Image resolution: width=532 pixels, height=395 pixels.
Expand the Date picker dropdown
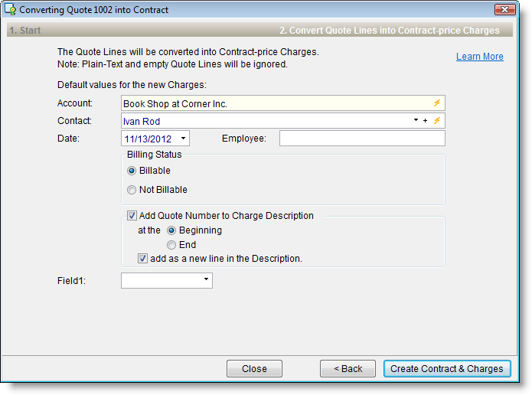[183, 139]
